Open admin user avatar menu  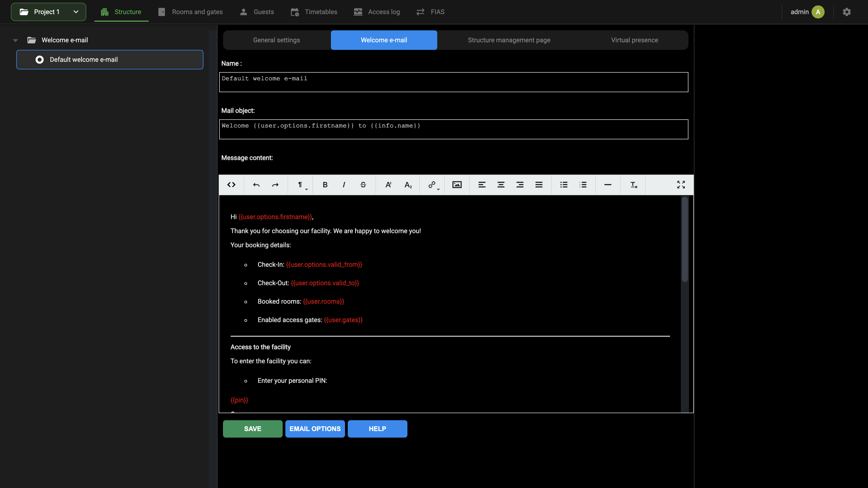point(818,12)
